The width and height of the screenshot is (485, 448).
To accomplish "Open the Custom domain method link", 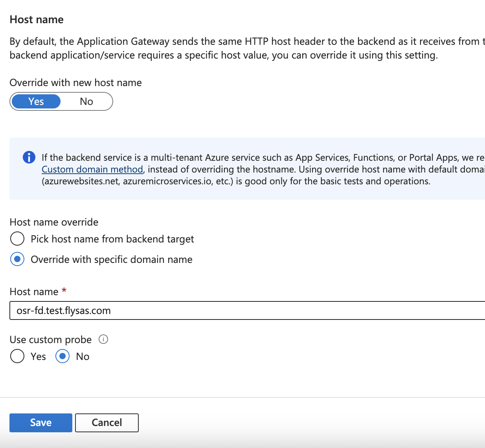I will pos(92,169).
